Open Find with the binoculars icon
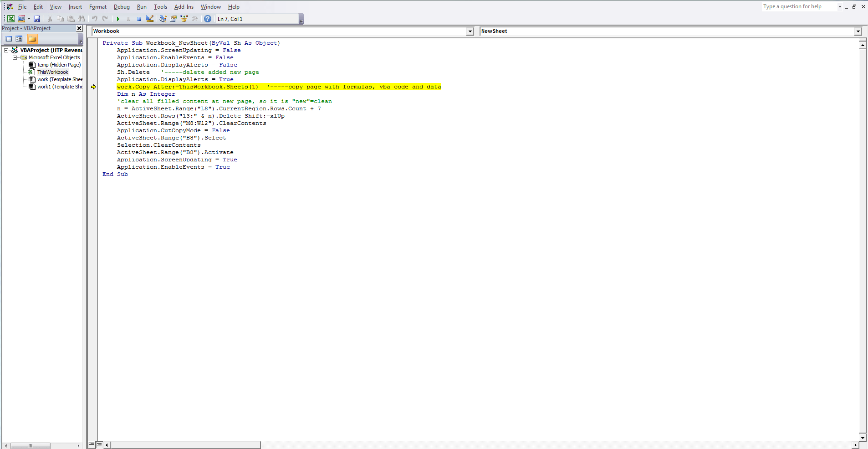 pyautogui.click(x=82, y=19)
